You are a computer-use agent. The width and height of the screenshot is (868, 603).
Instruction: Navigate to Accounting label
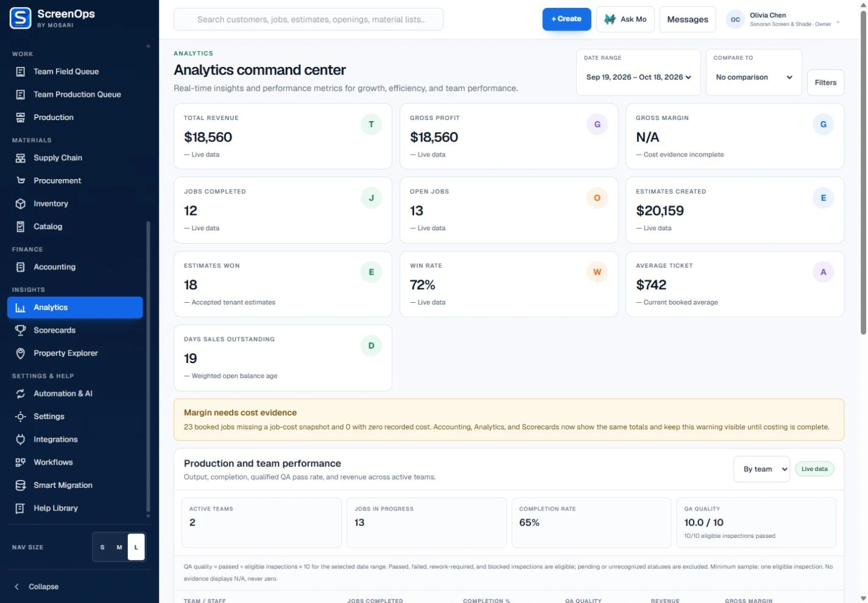[55, 267]
